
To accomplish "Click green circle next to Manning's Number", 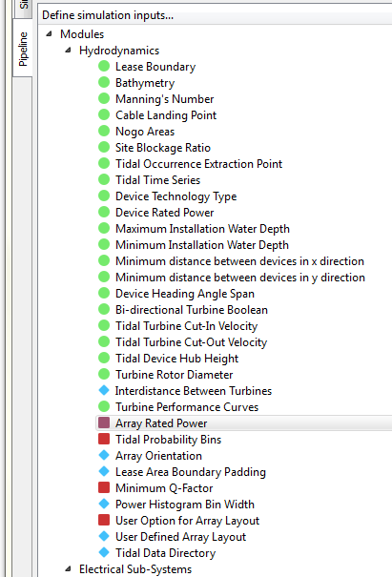I will coord(104,98).
